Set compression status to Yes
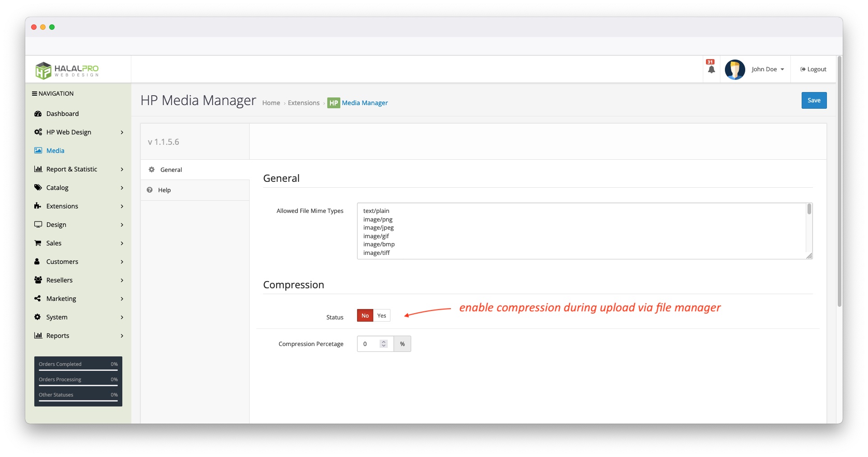Screen dimensions: 868x457 (382, 316)
